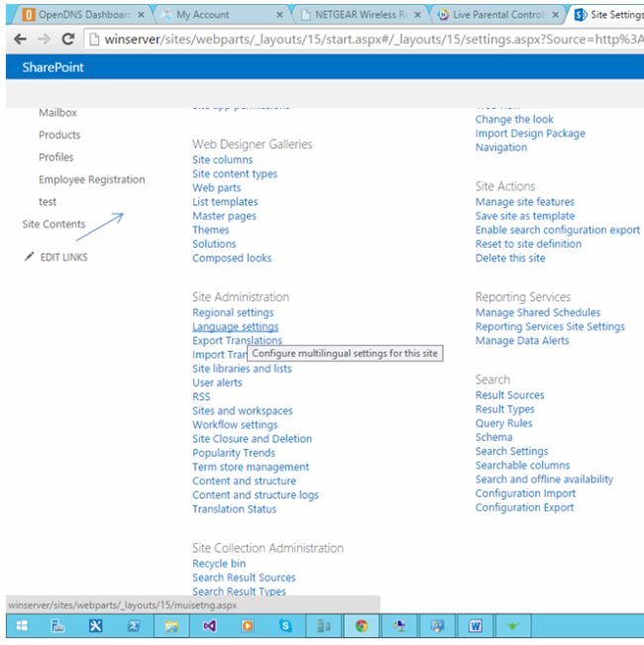
Task: Open Microsoft Word from the taskbar
Action: [x=476, y=625]
